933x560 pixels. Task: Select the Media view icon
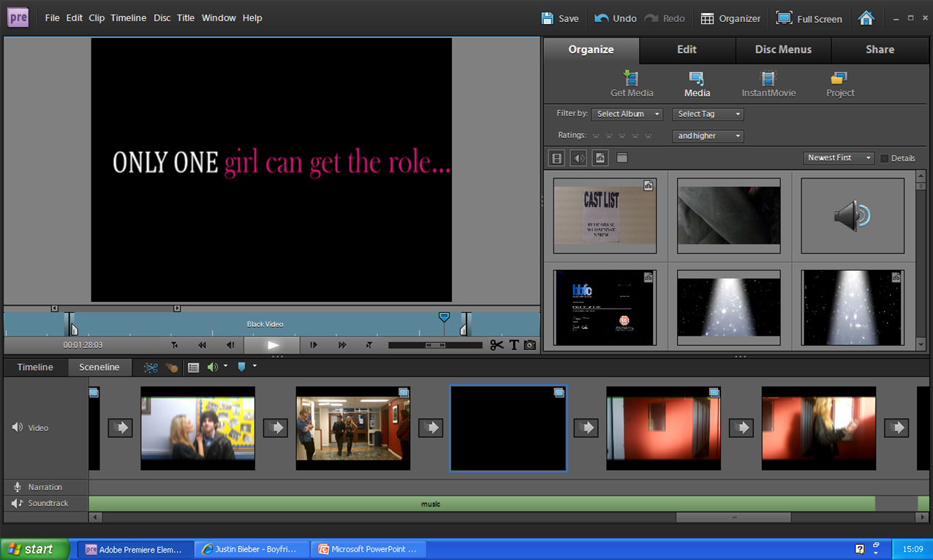coord(697,77)
